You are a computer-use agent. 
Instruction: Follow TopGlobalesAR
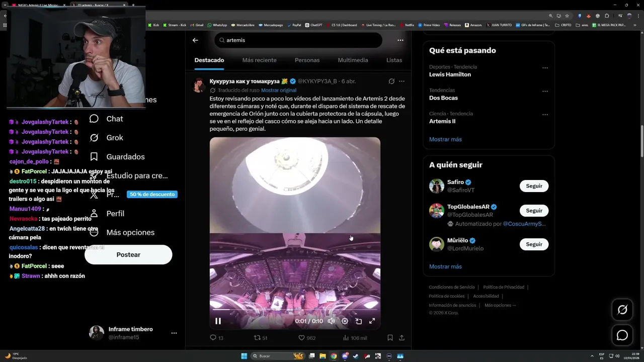click(x=534, y=211)
